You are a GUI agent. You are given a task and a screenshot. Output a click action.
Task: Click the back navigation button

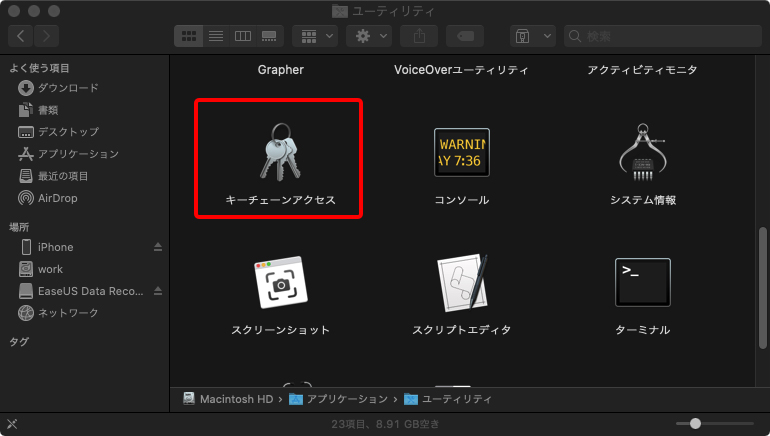coord(21,36)
